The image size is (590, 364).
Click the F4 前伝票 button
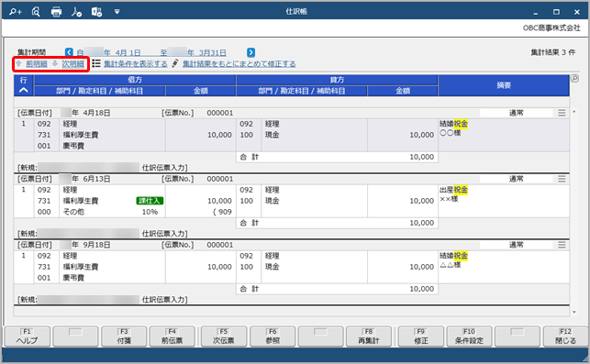click(x=172, y=336)
